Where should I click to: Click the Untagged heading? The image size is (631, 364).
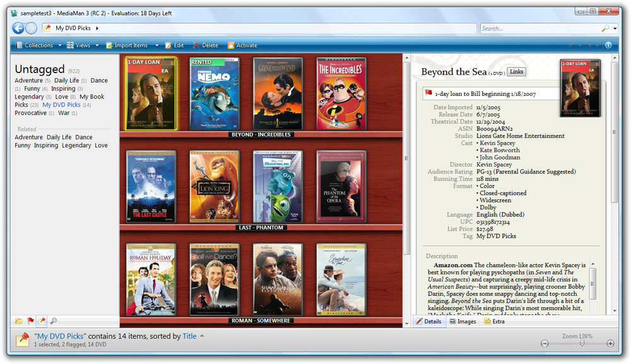tap(39, 69)
